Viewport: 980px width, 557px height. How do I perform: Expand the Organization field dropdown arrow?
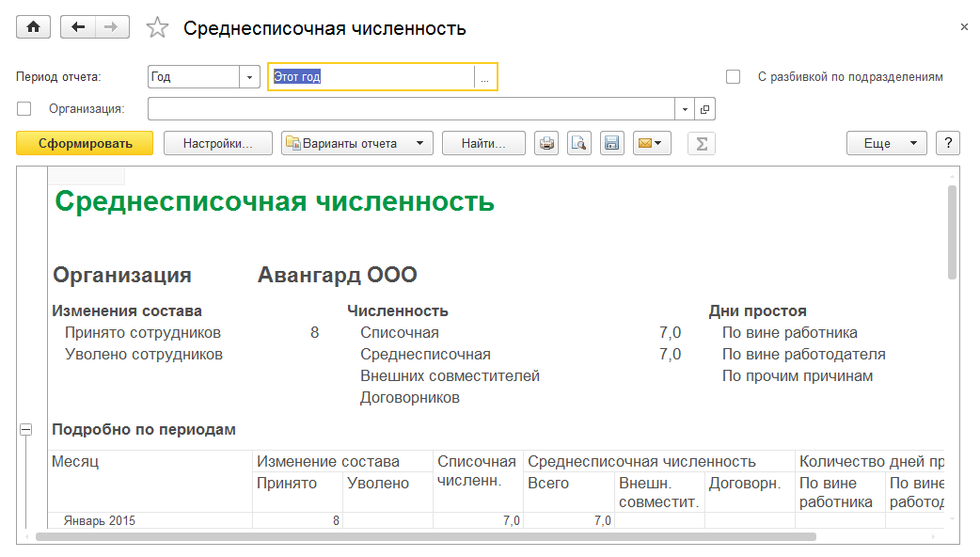(x=685, y=109)
